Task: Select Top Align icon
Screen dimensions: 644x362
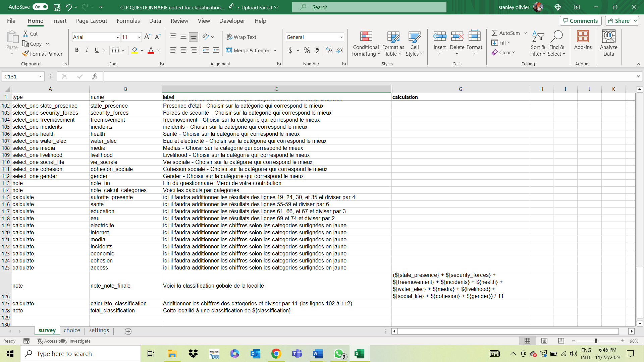Action: click(x=173, y=37)
